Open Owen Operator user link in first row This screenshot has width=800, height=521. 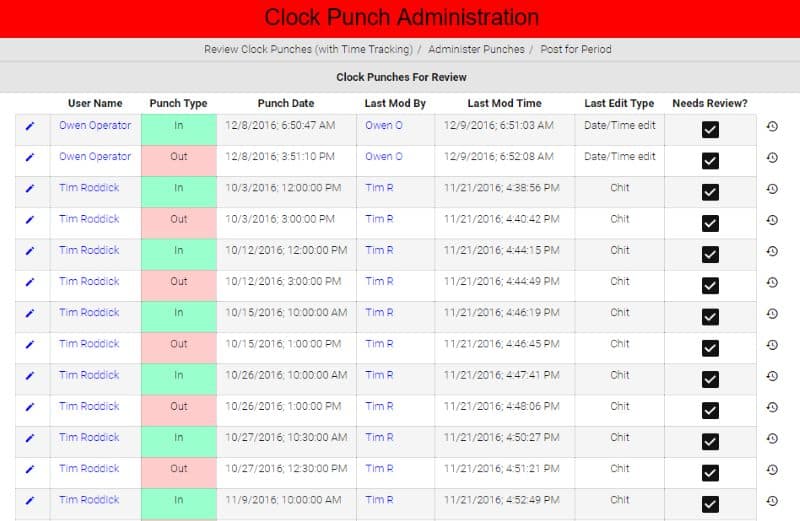pyautogui.click(x=95, y=126)
